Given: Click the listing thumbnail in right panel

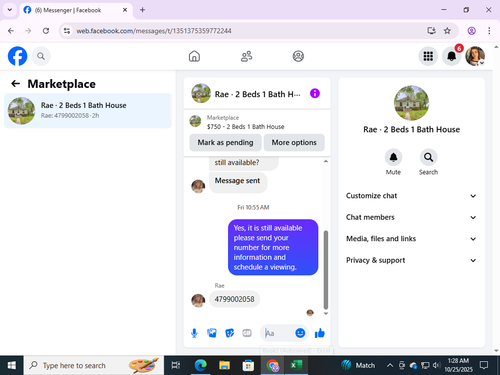Looking at the screenshot, I should coord(411,103).
